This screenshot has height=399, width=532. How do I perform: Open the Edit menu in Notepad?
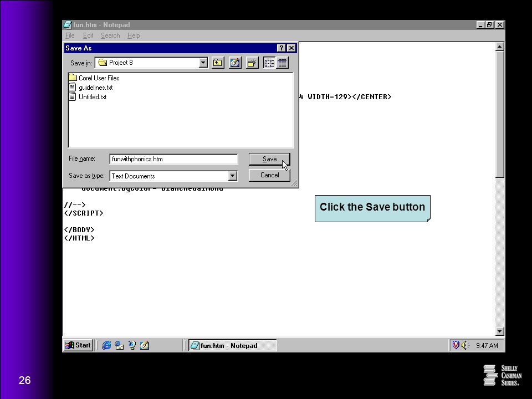click(88, 35)
